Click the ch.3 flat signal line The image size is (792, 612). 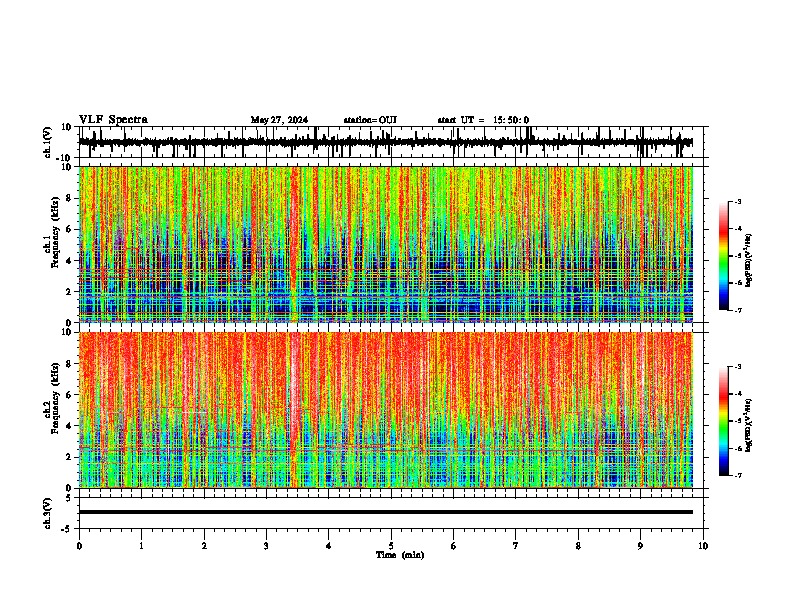(x=385, y=512)
